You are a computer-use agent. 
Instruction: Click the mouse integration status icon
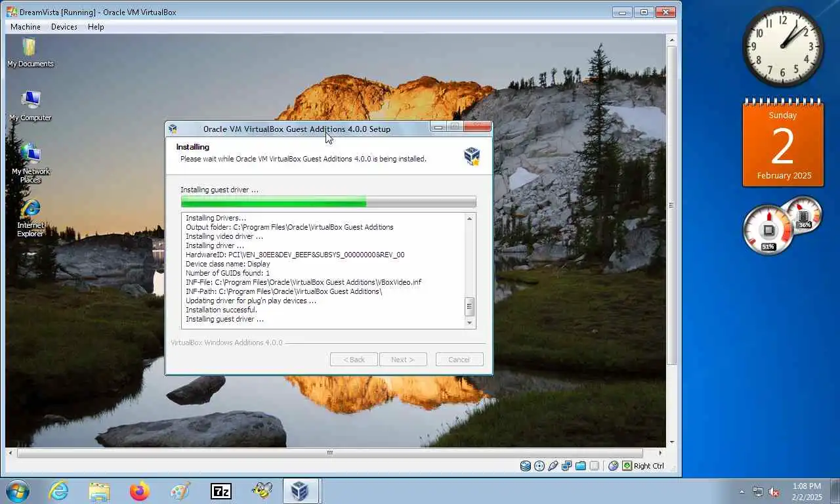pyautogui.click(x=614, y=466)
